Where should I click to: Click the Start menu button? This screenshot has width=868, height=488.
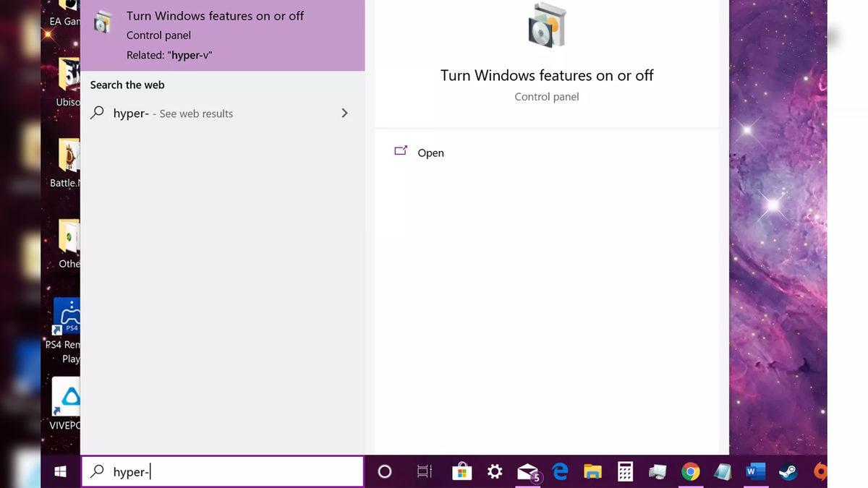[x=60, y=471]
